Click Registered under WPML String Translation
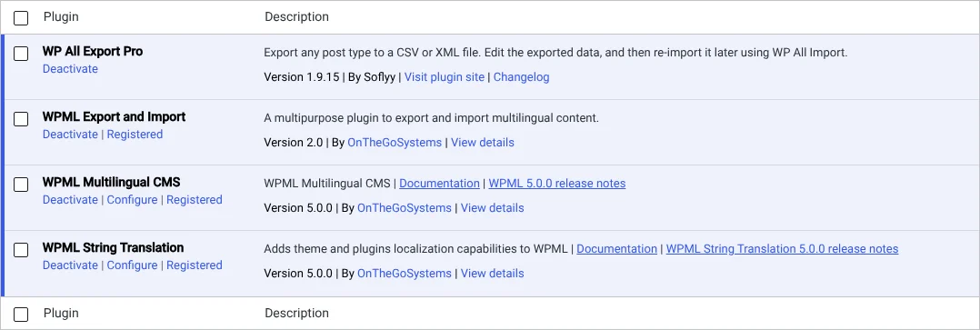This screenshot has height=330, width=980. (x=195, y=265)
